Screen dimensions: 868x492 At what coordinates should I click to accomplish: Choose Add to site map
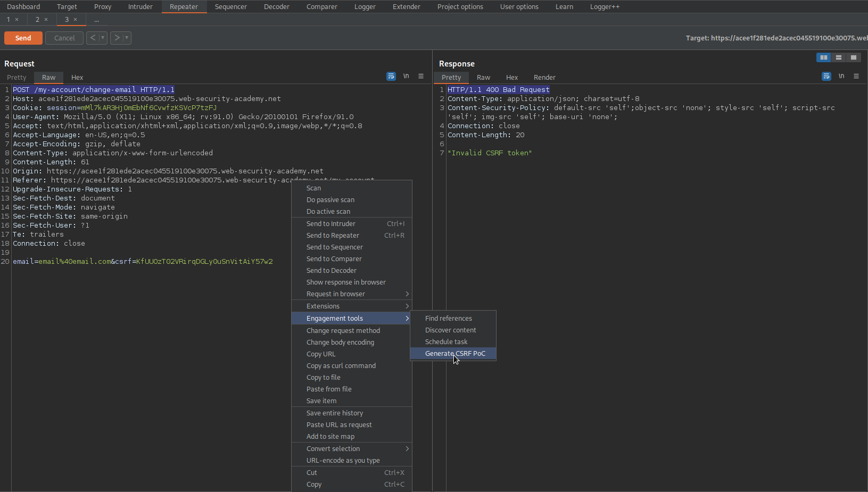[x=352, y=437]
